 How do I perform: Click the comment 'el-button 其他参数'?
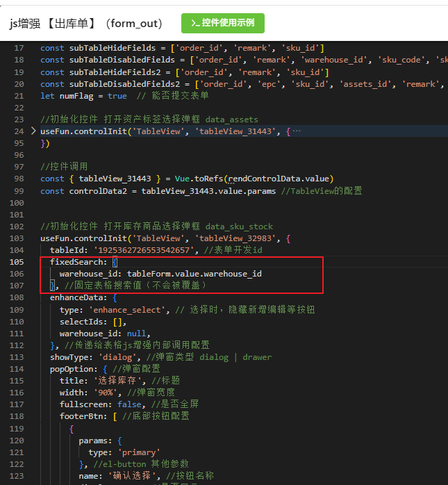pyautogui.click(x=141, y=464)
